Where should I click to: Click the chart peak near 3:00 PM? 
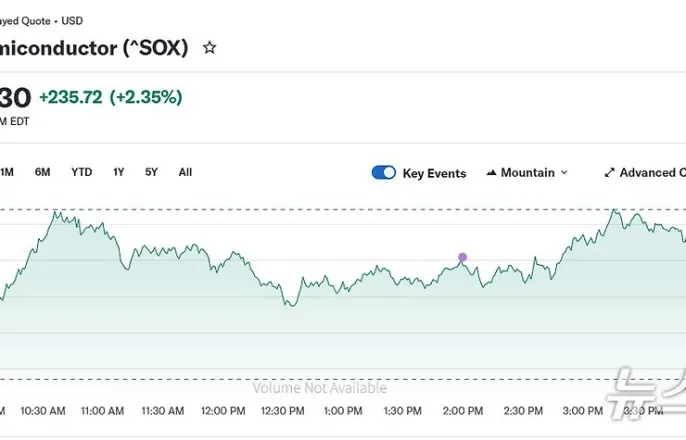click(615, 211)
